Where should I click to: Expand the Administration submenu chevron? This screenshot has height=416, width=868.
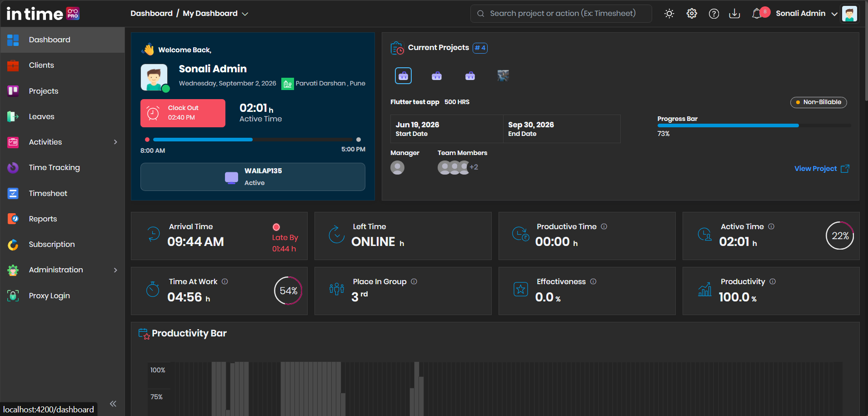(115, 270)
